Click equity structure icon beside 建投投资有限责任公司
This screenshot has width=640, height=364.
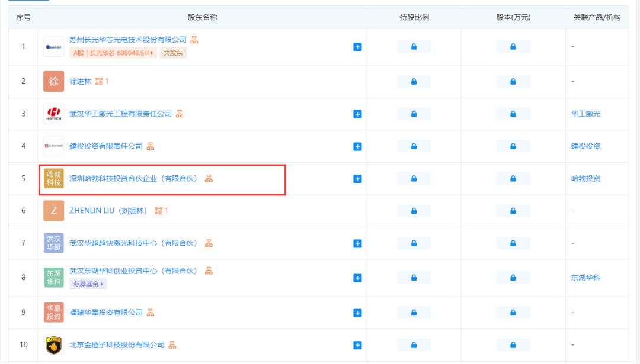pyautogui.click(x=151, y=146)
